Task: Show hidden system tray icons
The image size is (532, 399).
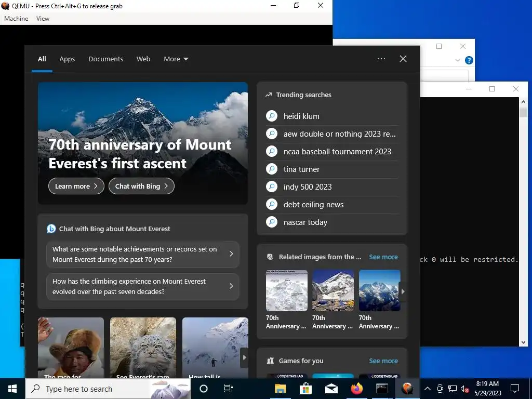Action: pyautogui.click(x=428, y=389)
